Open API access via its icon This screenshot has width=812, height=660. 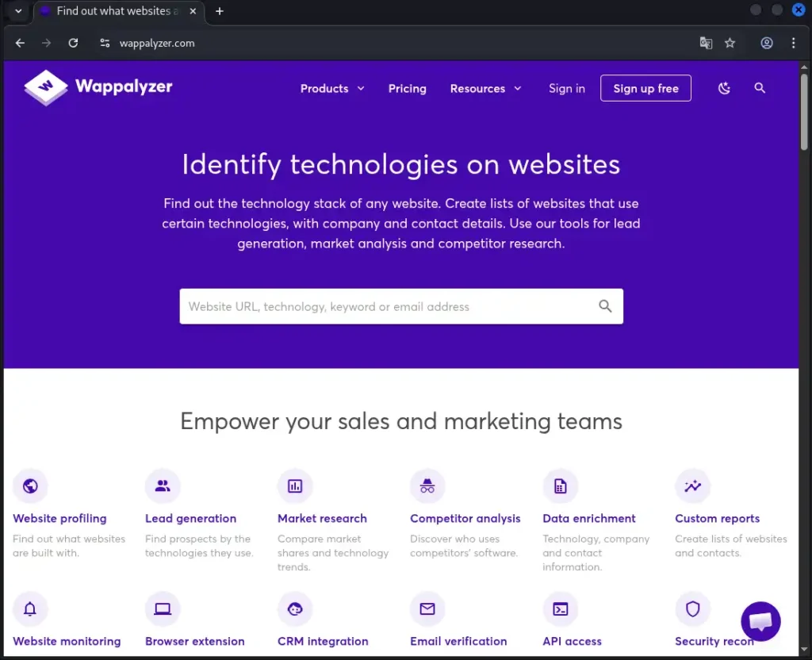(560, 608)
